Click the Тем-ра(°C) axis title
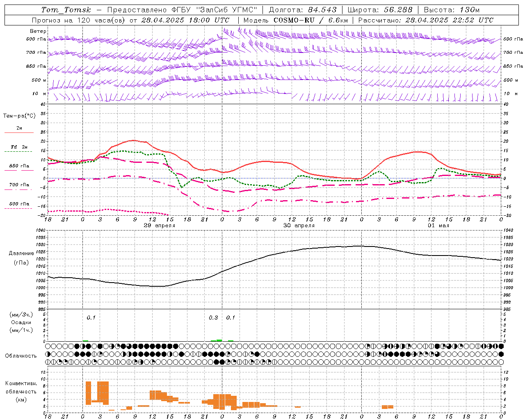Viewport: 525px width, 420px height. [x=19, y=116]
